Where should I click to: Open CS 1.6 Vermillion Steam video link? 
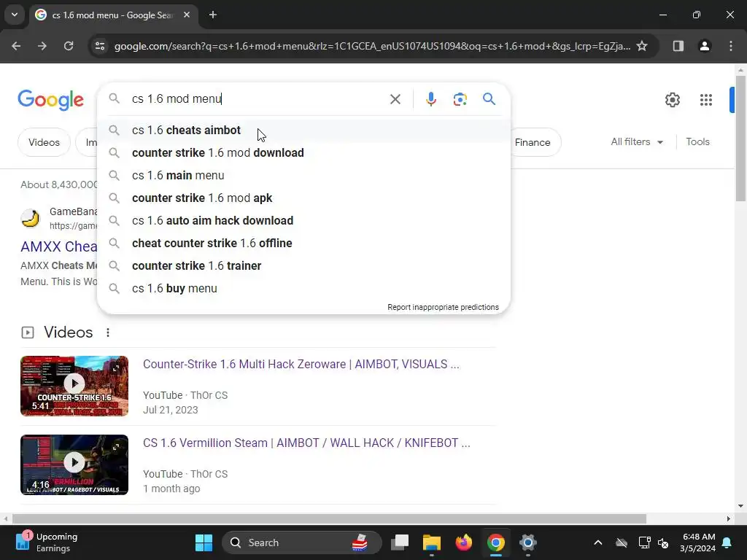(306, 443)
